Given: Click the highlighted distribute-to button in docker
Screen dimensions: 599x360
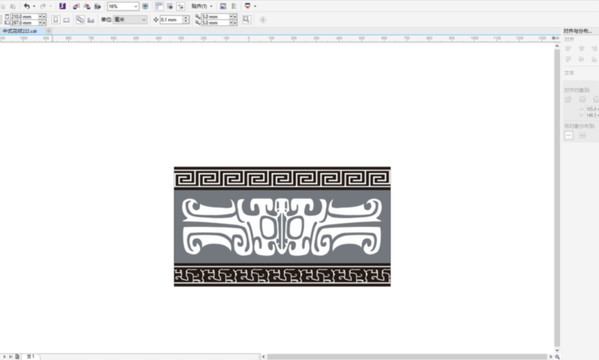Looking at the screenshot, I should pyautogui.click(x=568, y=135).
